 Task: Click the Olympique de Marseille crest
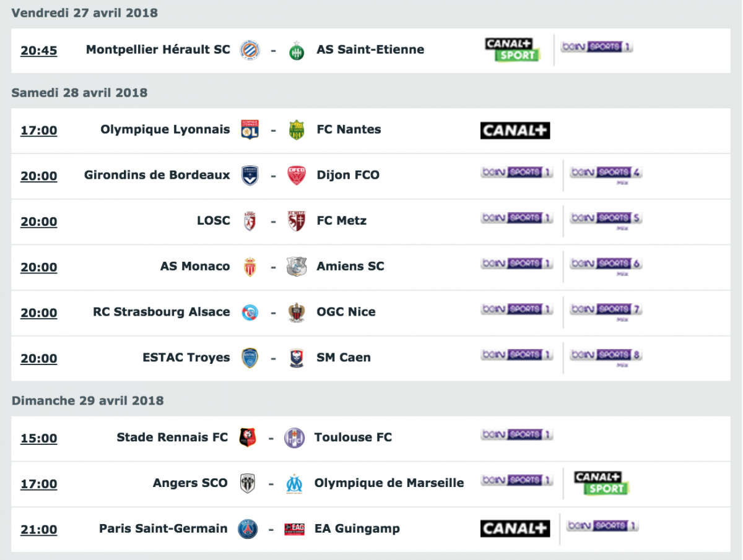[x=294, y=483]
